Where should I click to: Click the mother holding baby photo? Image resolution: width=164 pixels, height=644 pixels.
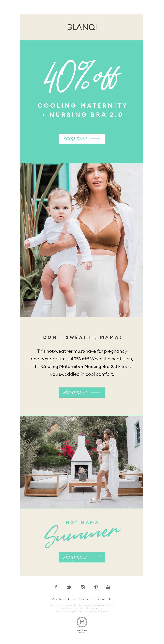pyautogui.click(x=82, y=240)
